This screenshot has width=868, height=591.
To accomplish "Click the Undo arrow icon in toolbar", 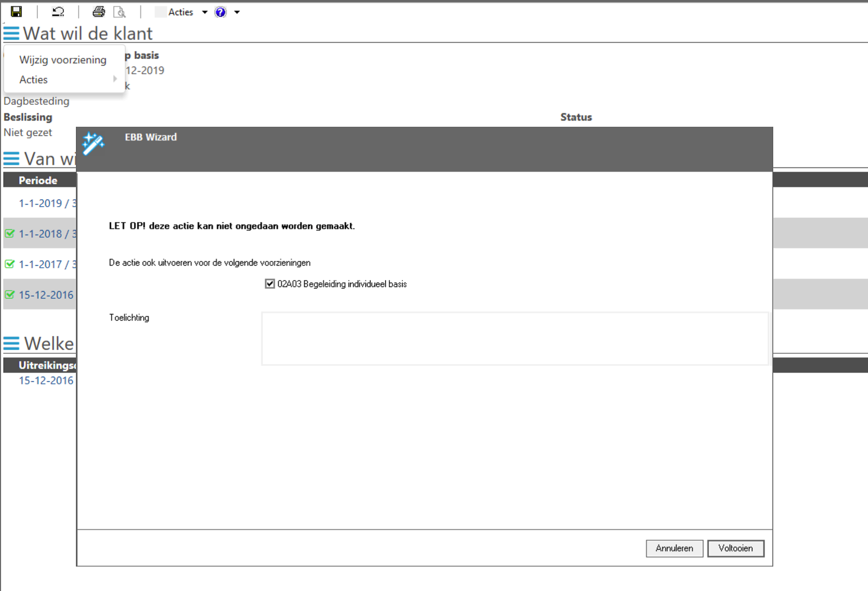I will point(58,12).
